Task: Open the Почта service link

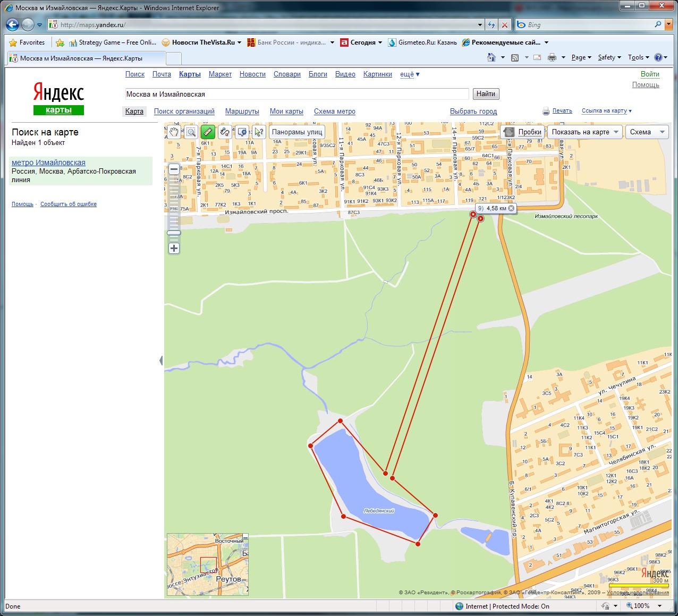Action: point(162,74)
